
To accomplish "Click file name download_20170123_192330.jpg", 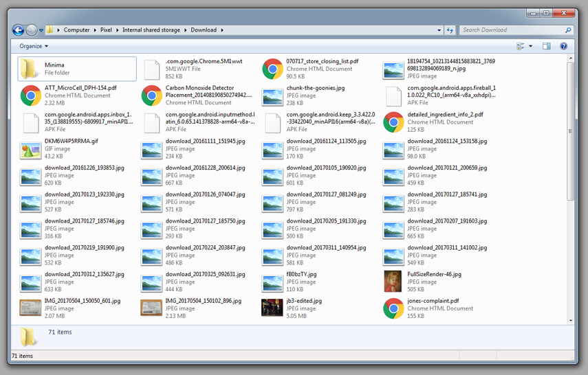I will tap(85, 194).
